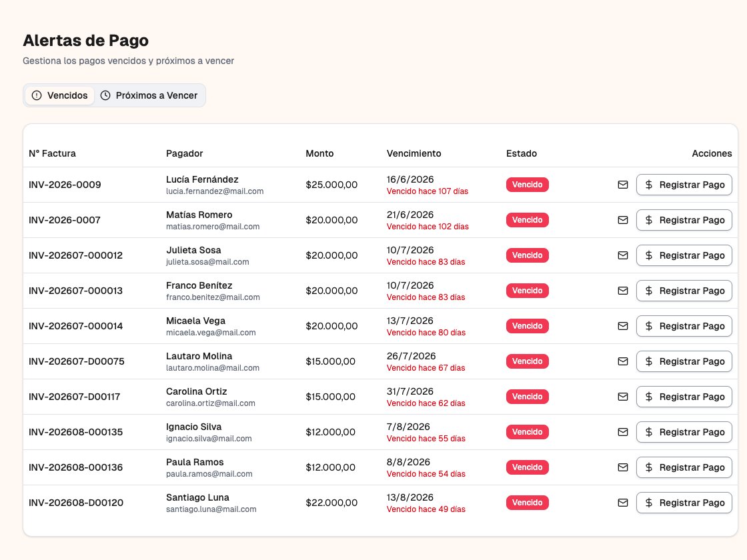Register payment for INV-202607-D00075
This screenshot has width=747, height=560.
pyautogui.click(x=684, y=361)
